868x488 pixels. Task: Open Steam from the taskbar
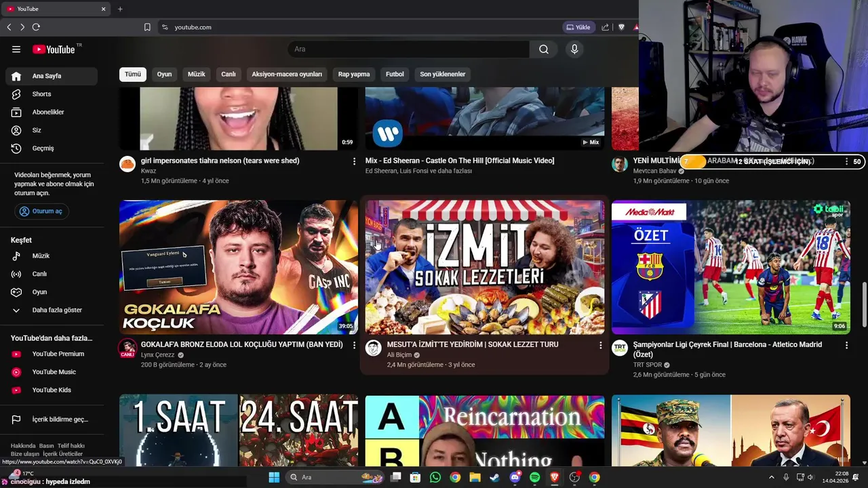pos(494,477)
